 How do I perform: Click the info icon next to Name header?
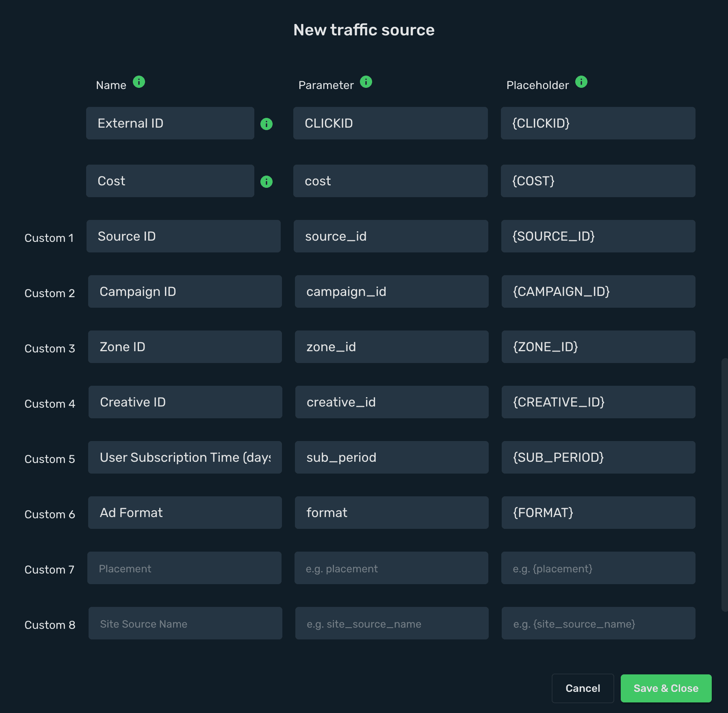tap(139, 82)
